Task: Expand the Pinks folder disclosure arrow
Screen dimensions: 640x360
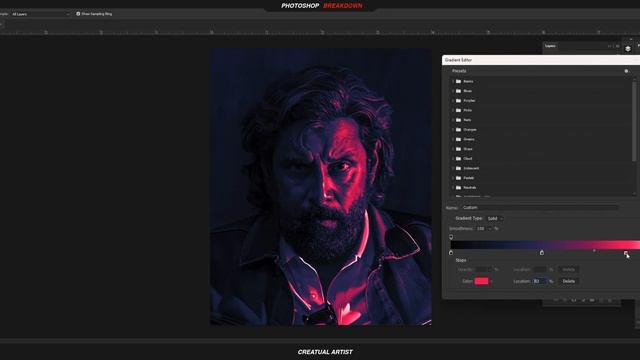Action: [x=453, y=110]
